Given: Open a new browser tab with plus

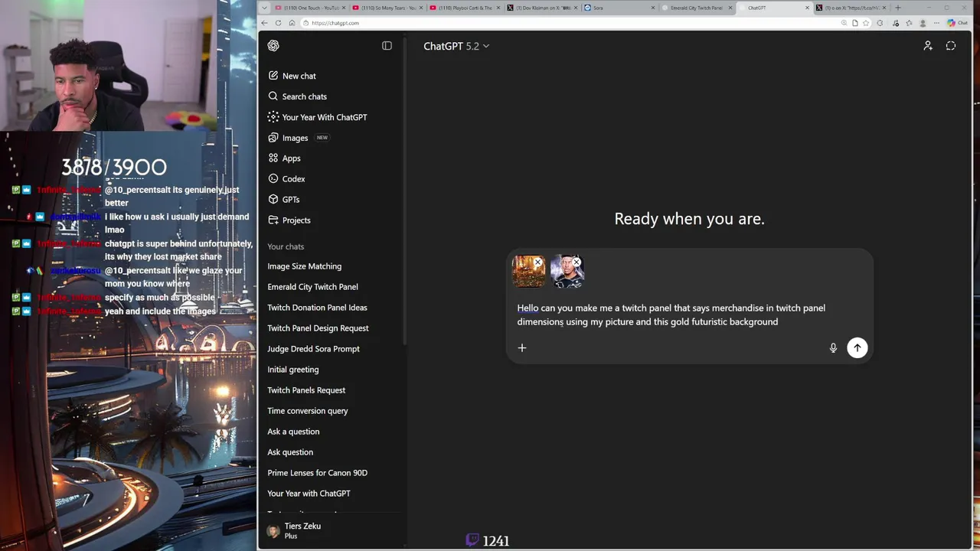Looking at the screenshot, I should click(x=898, y=8).
